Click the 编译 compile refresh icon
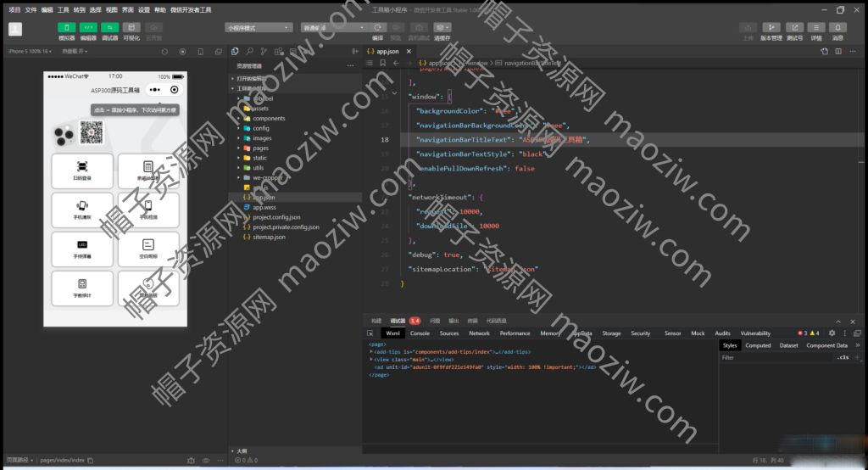The width and height of the screenshot is (868, 470). point(377,28)
